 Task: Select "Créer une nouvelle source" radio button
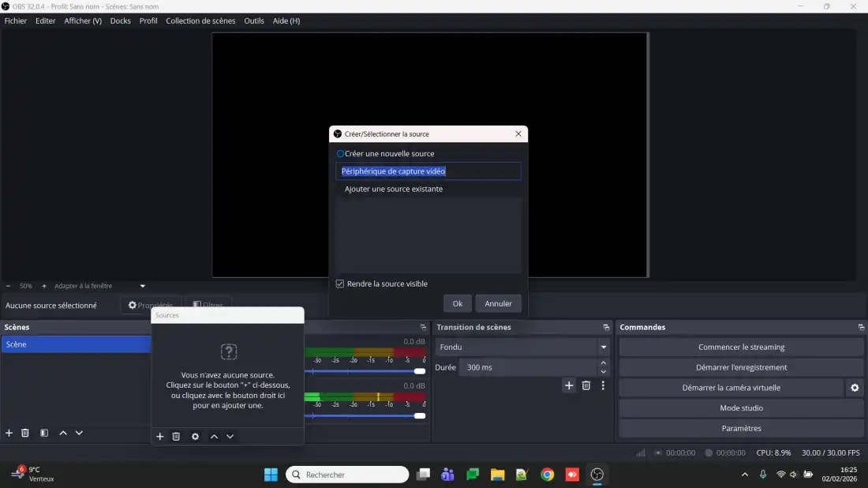click(341, 154)
